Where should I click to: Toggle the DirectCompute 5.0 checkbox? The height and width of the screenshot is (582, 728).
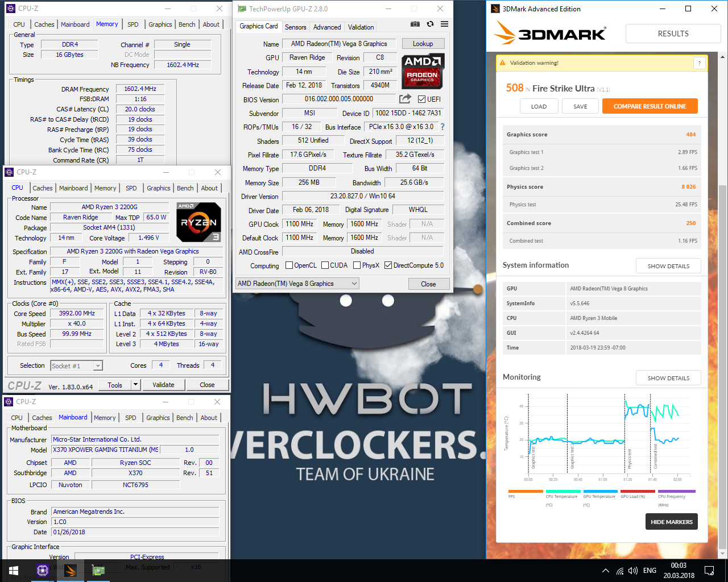tap(388, 265)
